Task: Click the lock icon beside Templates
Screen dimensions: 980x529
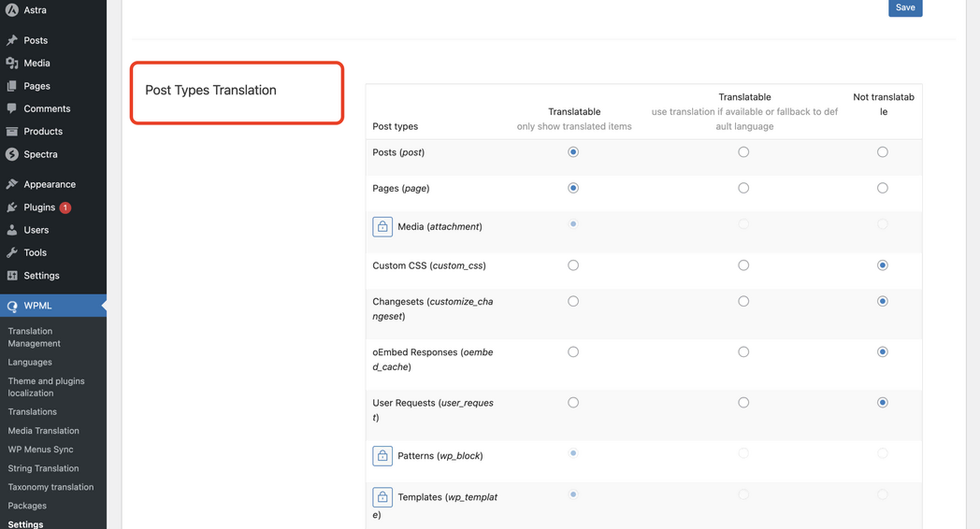Action: [382, 497]
